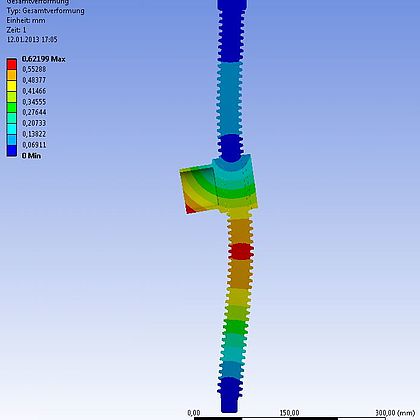
Task: Click the dark blue top screw segment
Action: 231,32
